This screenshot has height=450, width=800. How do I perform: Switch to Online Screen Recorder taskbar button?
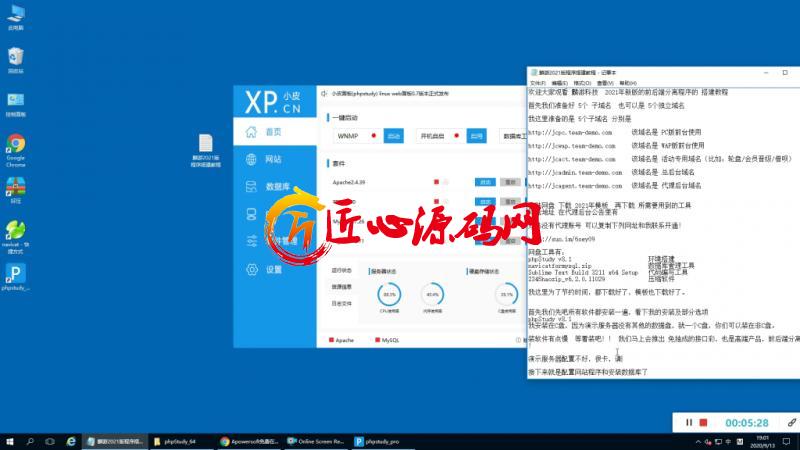pyautogui.click(x=316, y=441)
